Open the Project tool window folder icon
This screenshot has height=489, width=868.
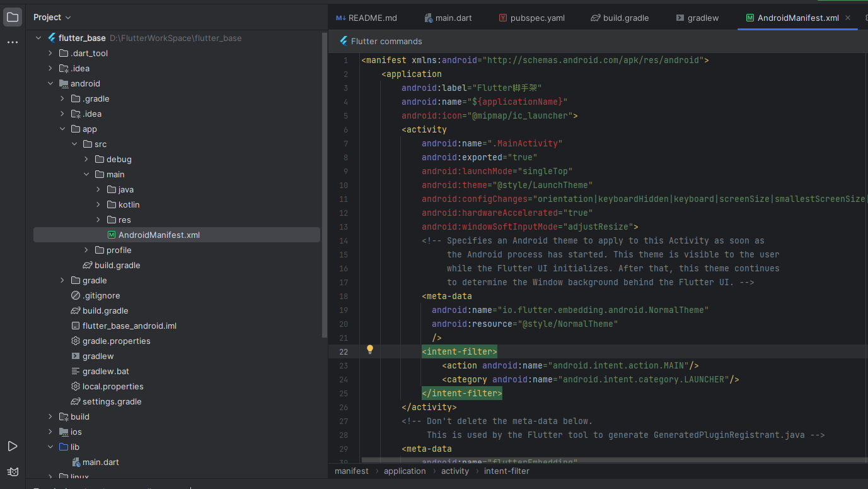pyautogui.click(x=13, y=17)
